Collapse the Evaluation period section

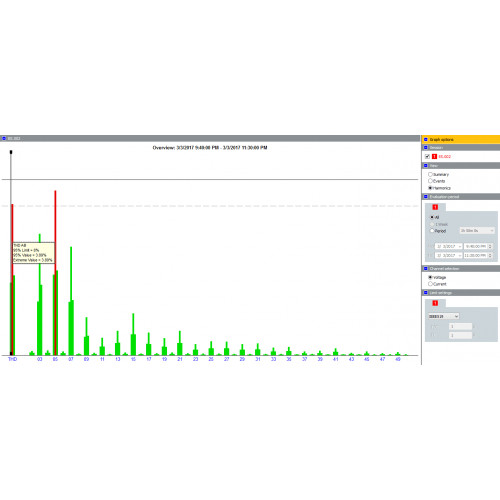pos(426,197)
